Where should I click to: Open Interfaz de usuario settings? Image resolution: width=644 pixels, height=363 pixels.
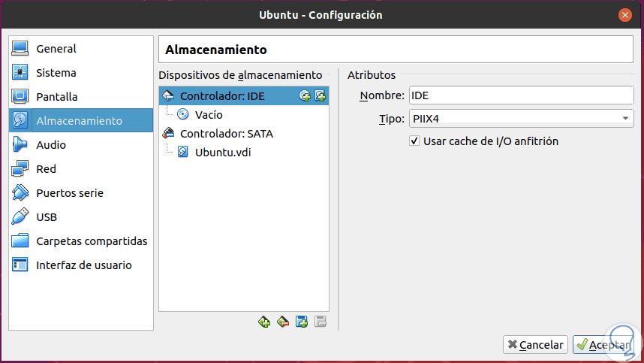coord(83,265)
